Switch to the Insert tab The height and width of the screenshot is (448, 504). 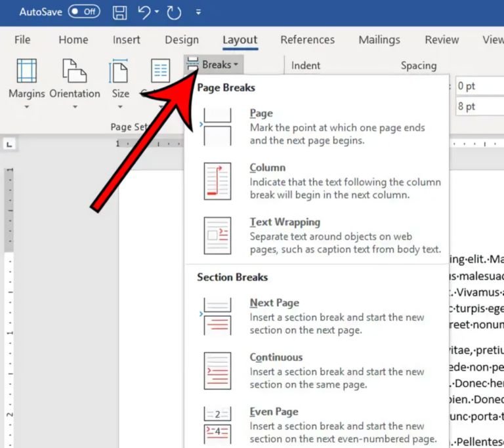pyautogui.click(x=126, y=40)
